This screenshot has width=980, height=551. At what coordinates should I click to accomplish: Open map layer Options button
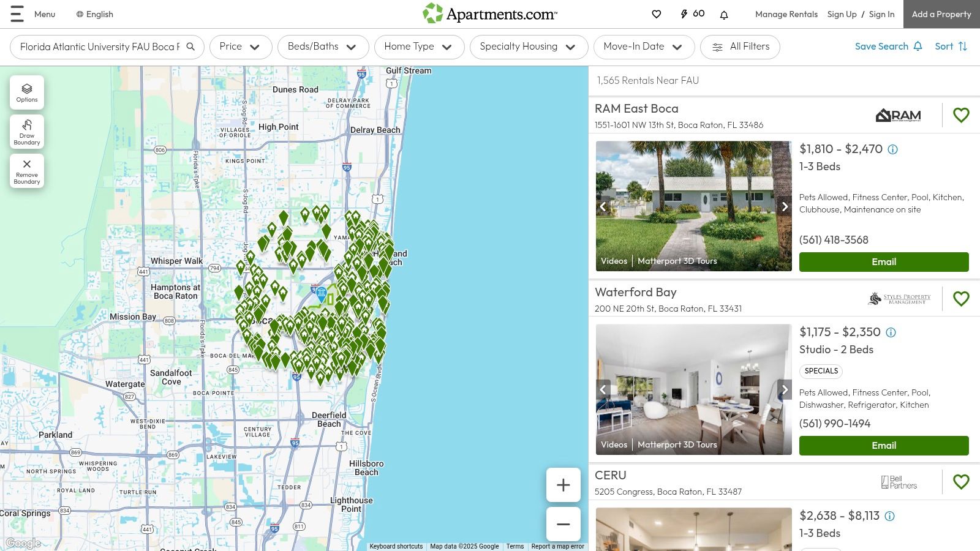click(x=27, y=92)
